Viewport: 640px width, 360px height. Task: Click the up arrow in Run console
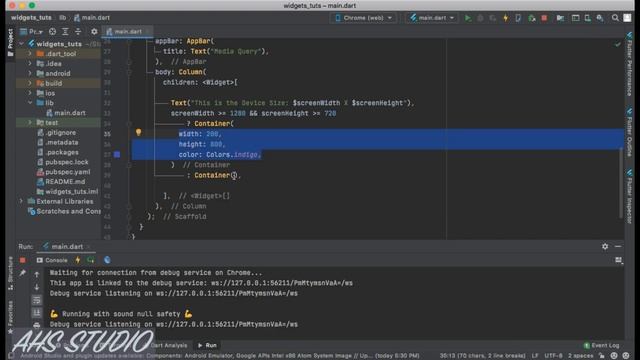[x=37, y=274]
